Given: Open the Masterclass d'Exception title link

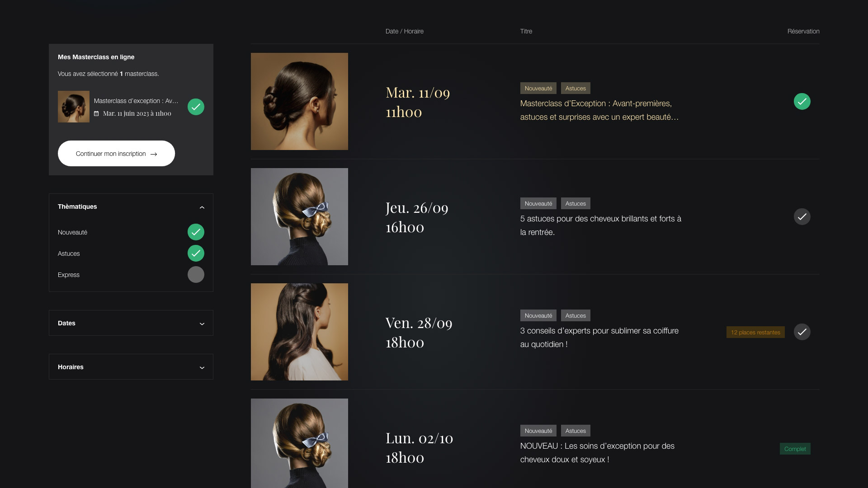Looking at the screenshot, I should click(x=599, y=110).
